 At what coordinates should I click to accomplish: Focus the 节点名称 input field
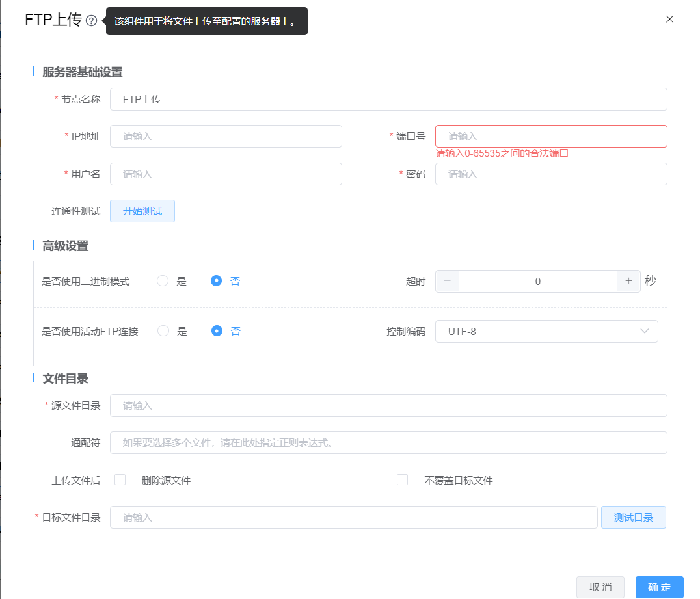click(388, 100)
